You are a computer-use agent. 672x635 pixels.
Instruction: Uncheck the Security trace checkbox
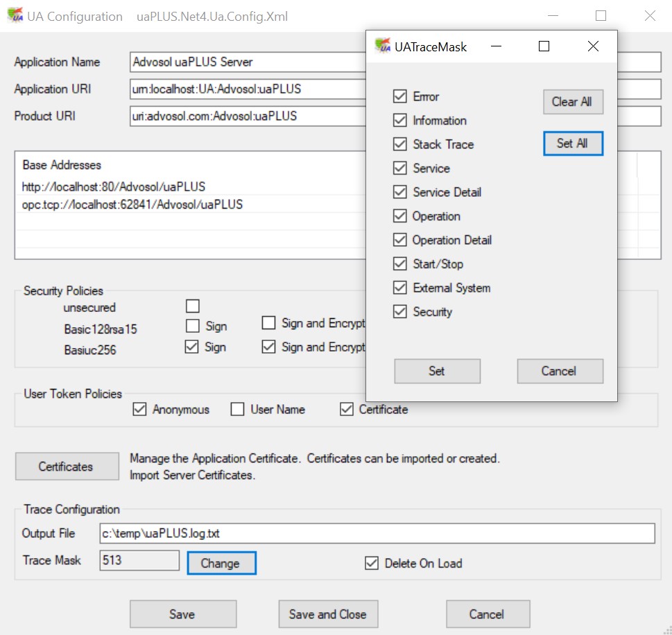(399, 312)
